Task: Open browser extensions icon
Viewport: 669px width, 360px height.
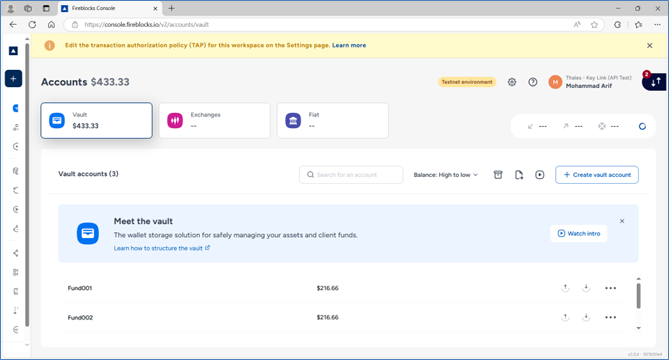Action: pyautogui.click(x=617, y=25)
